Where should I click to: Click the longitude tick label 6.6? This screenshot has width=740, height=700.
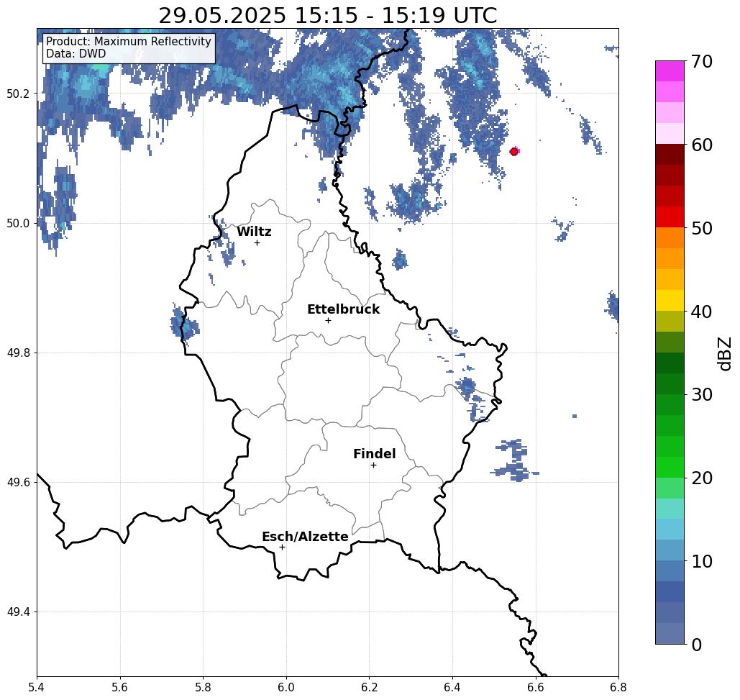tap(535, 687)
